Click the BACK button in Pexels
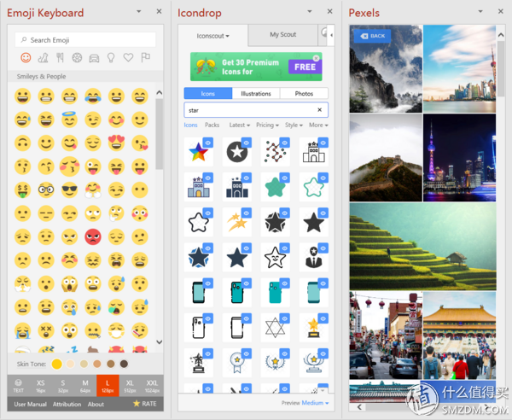This screenshot has height=420, width=512. coord(373,36)
